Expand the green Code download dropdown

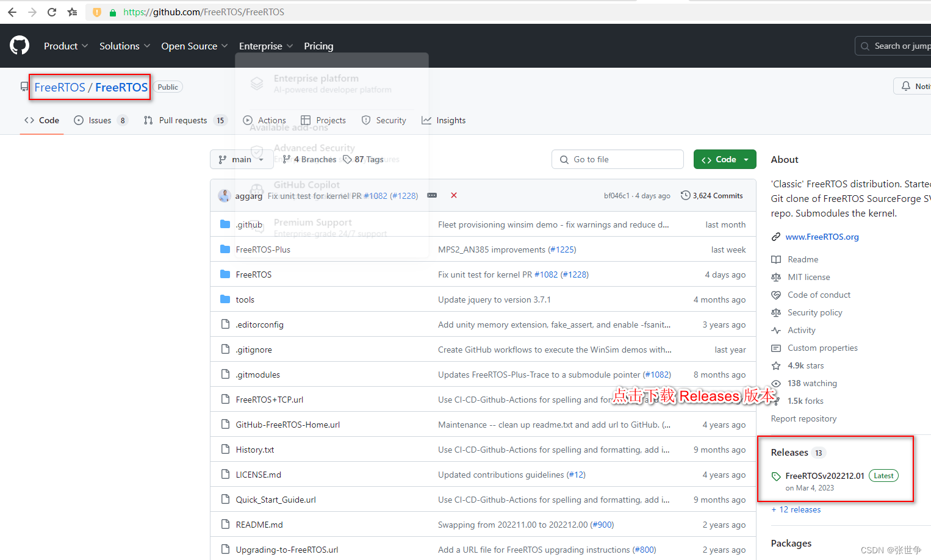725,159
